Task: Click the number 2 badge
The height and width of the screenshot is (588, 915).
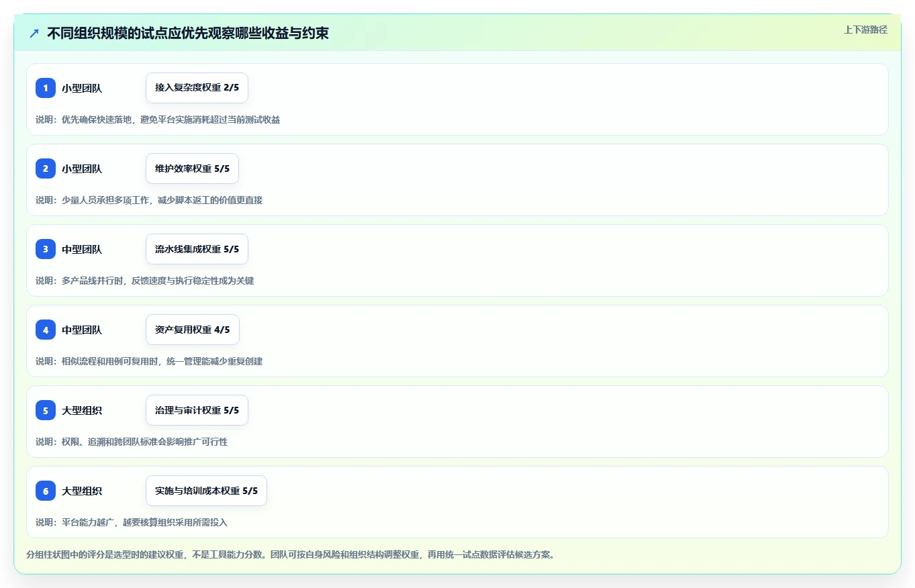Action: [x=46, y=168]
